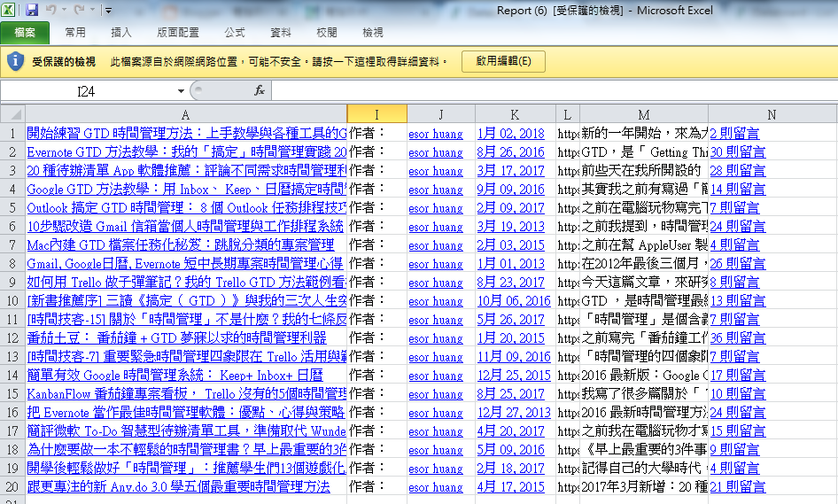Click the fx insert function icon
Screen dimensions: 838x504
tap(260, 91)
